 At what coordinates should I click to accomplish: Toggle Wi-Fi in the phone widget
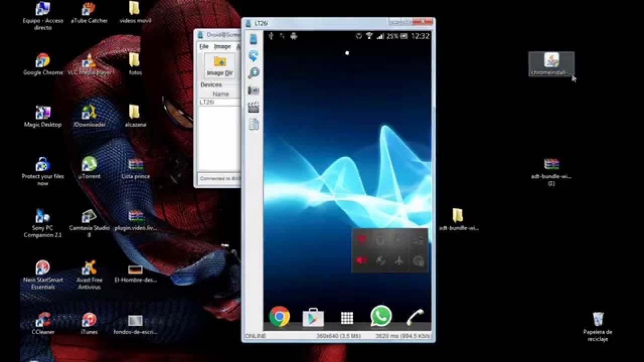point(361,240)
